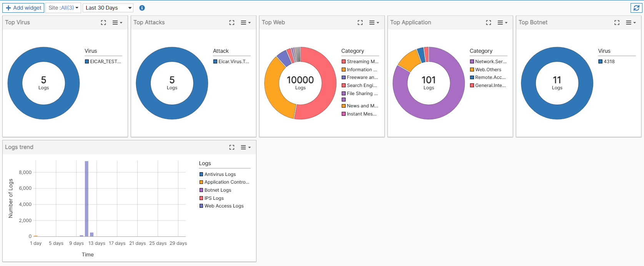Expand the Top Application widget to fullscreen
The height and width of the screenshot is (266, 644).
pyautogui.click(x=489, y=23)
